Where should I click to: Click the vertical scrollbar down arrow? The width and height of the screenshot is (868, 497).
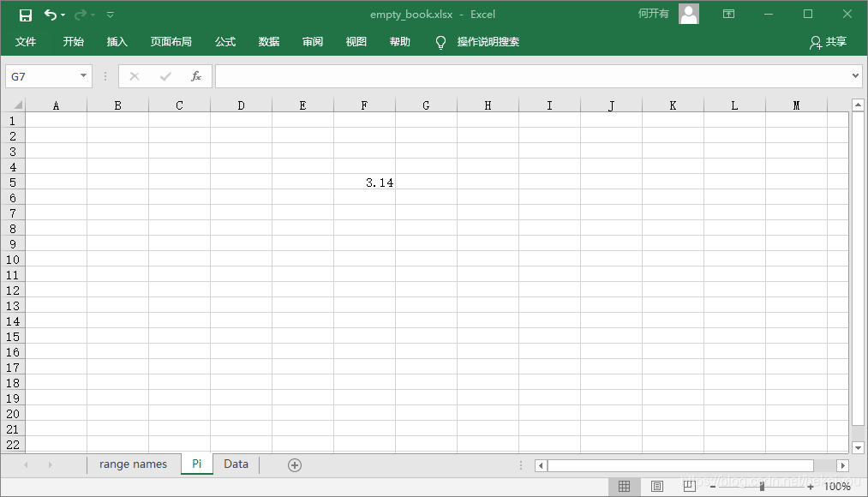(858, 447)
